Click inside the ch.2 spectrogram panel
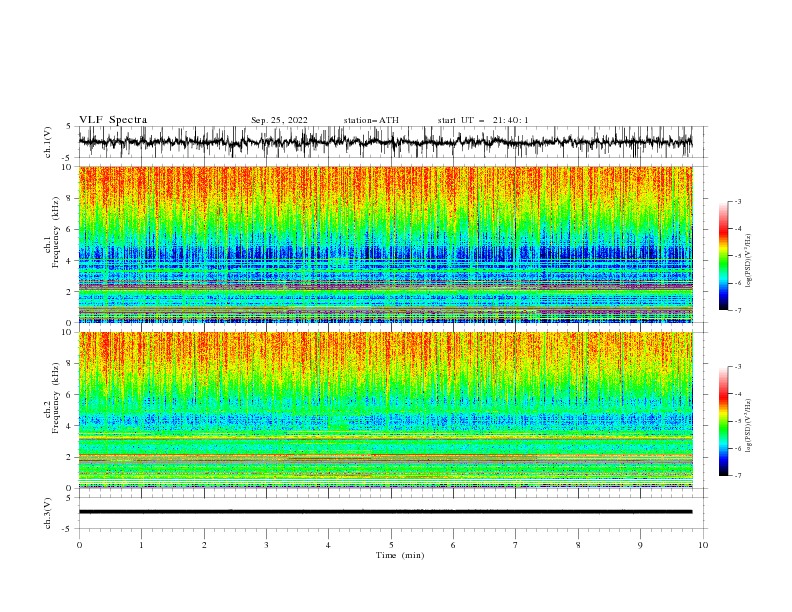Image resolution: width=792 pixels, height=612 pixels. pos(385,410)
